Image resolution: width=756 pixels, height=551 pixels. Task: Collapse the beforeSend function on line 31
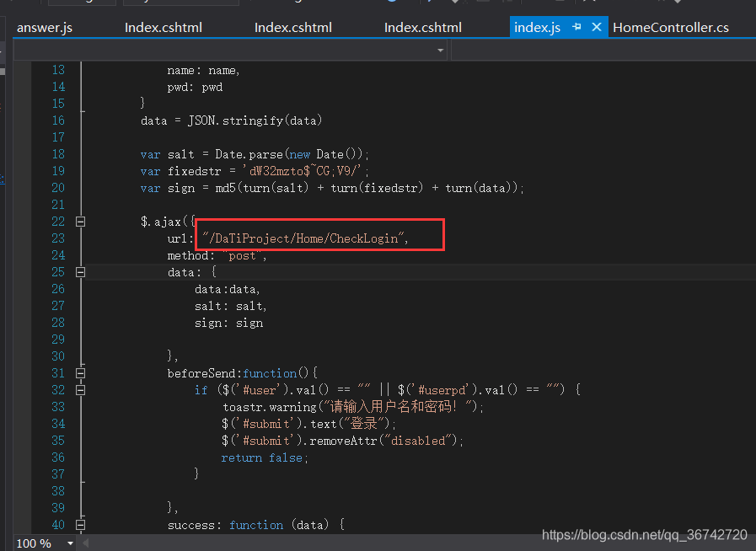point(81,373)
